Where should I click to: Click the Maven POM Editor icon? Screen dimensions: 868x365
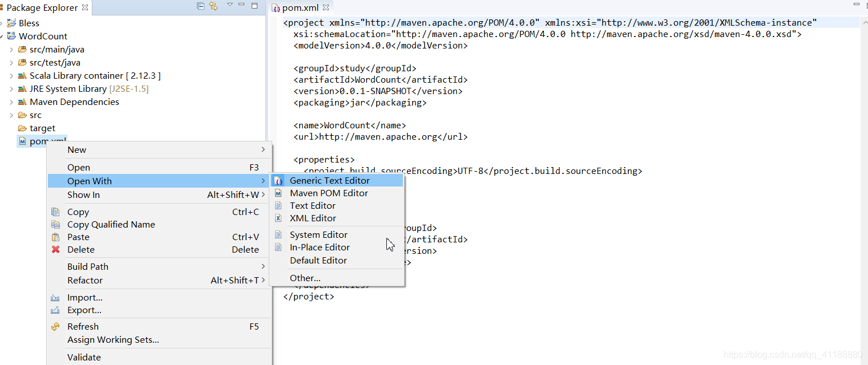pos(278,193)
